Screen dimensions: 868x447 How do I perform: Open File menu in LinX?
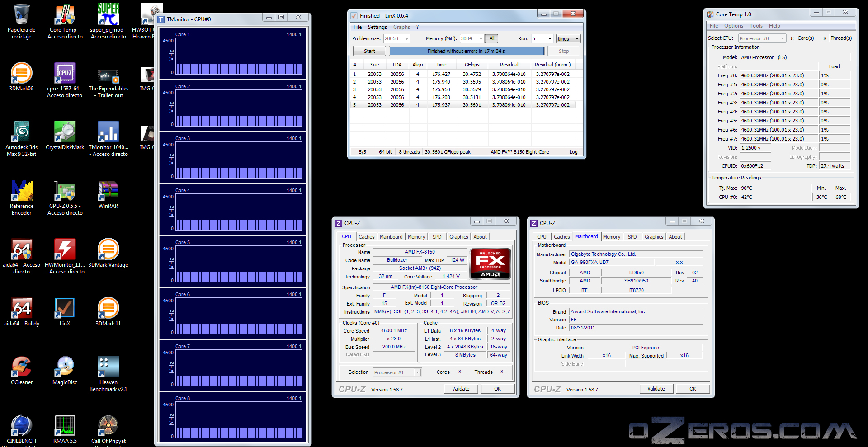click(x=357, y=27)
